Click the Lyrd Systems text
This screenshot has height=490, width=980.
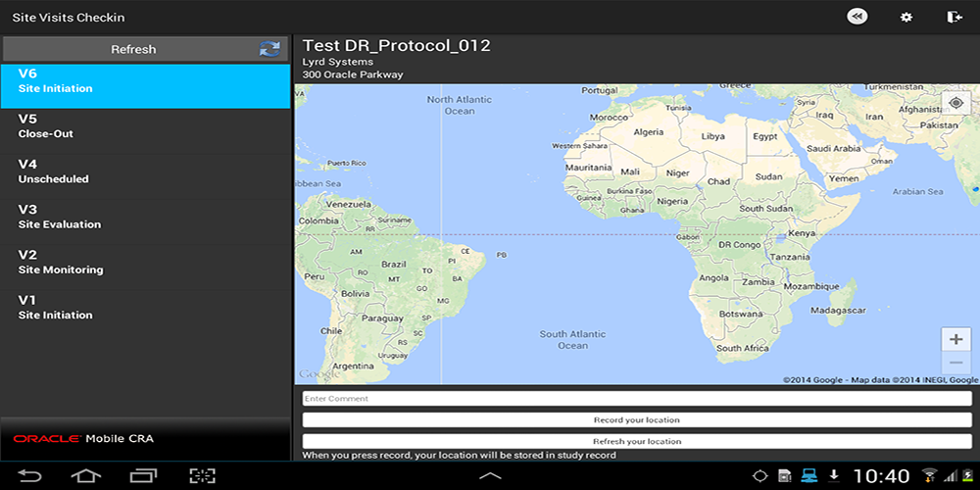click(x=337, y=62)
